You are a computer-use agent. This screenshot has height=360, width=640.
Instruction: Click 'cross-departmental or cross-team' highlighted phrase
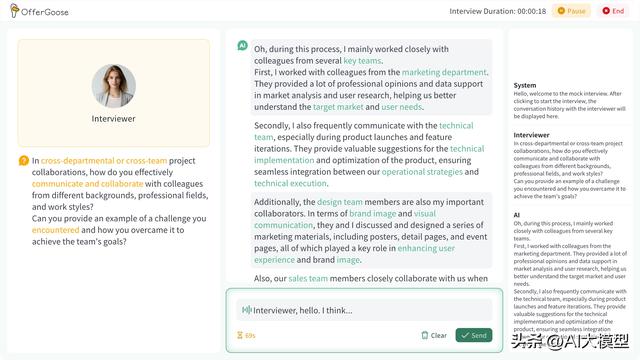pyautogui.click(x=104, y=160)
